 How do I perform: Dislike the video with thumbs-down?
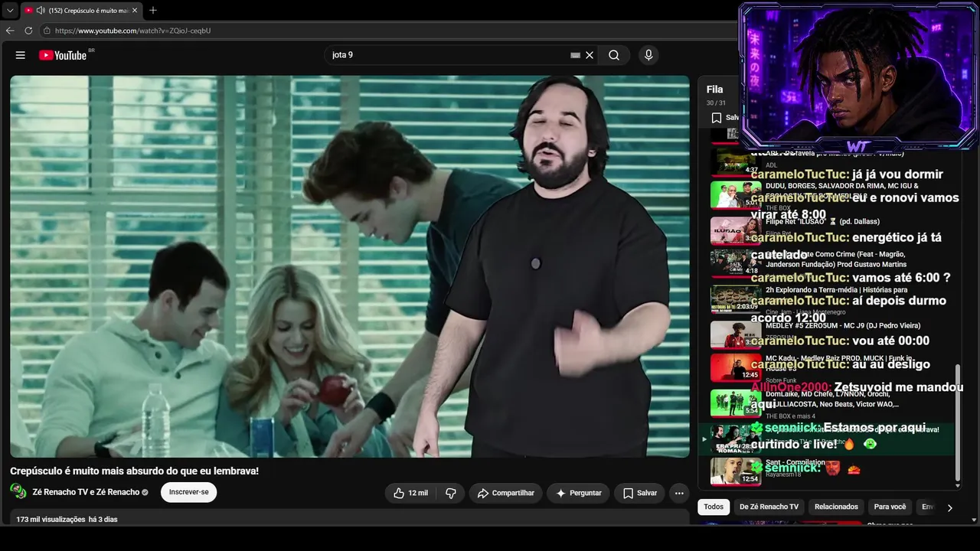(x=451, y=493)
